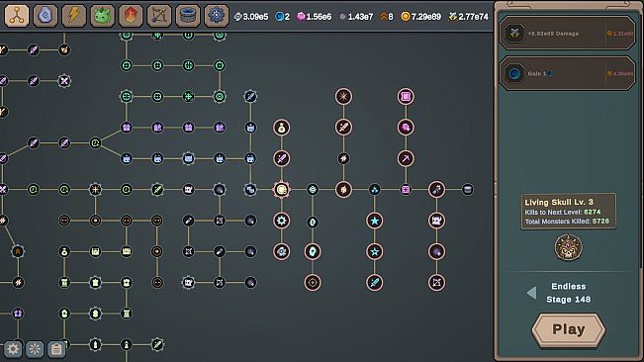Buy the Gain 1 swirl upgrade
The width and height of the screenshot is (644, 362).
pos(567,73)
